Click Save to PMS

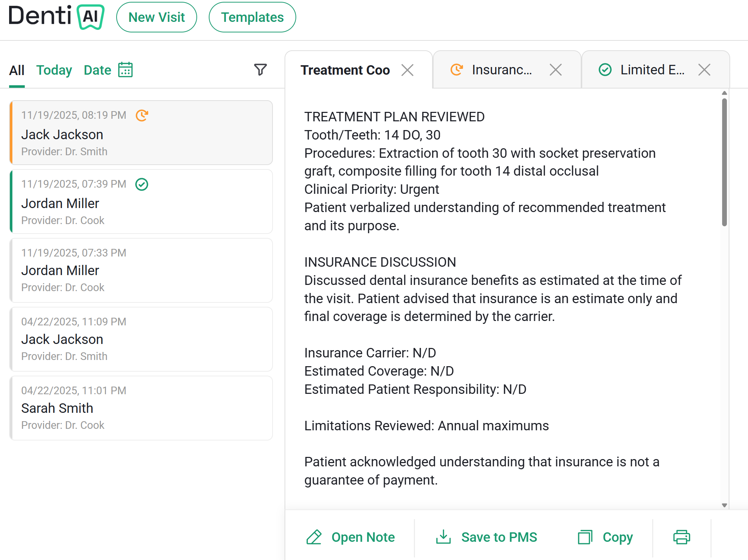click(486, 537)
